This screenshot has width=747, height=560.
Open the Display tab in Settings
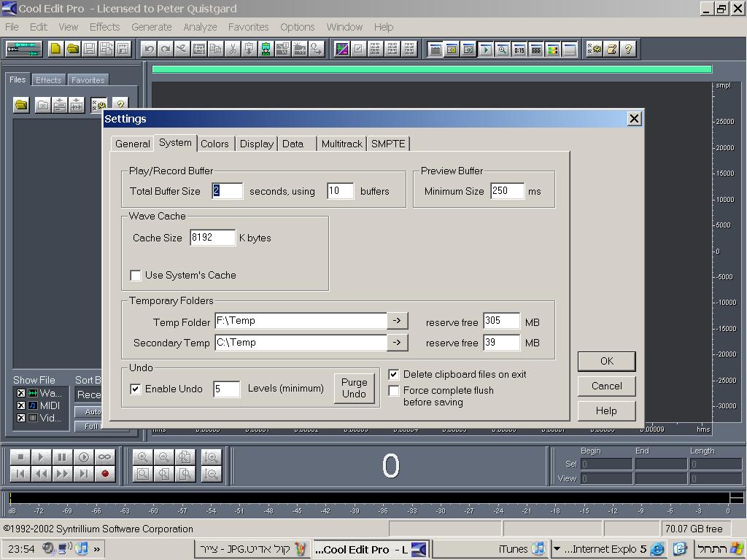click(x=256, y=144)
